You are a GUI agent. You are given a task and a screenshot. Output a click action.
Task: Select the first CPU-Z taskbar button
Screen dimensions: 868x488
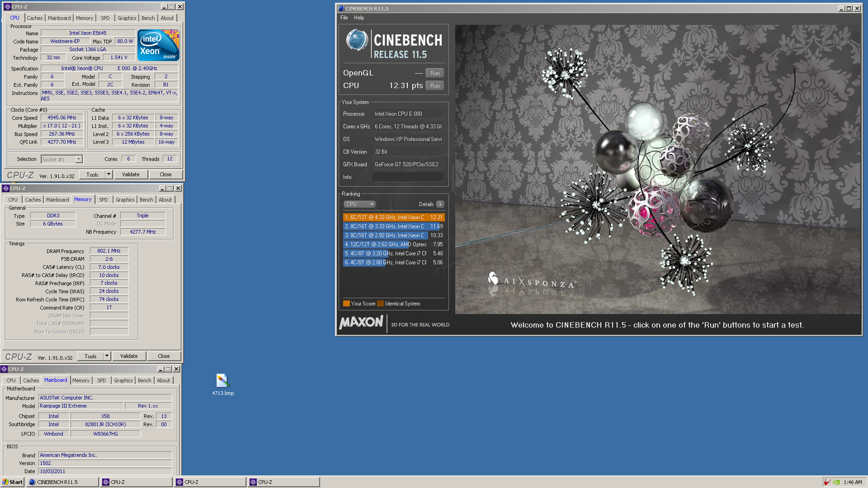tap(137, 482)
